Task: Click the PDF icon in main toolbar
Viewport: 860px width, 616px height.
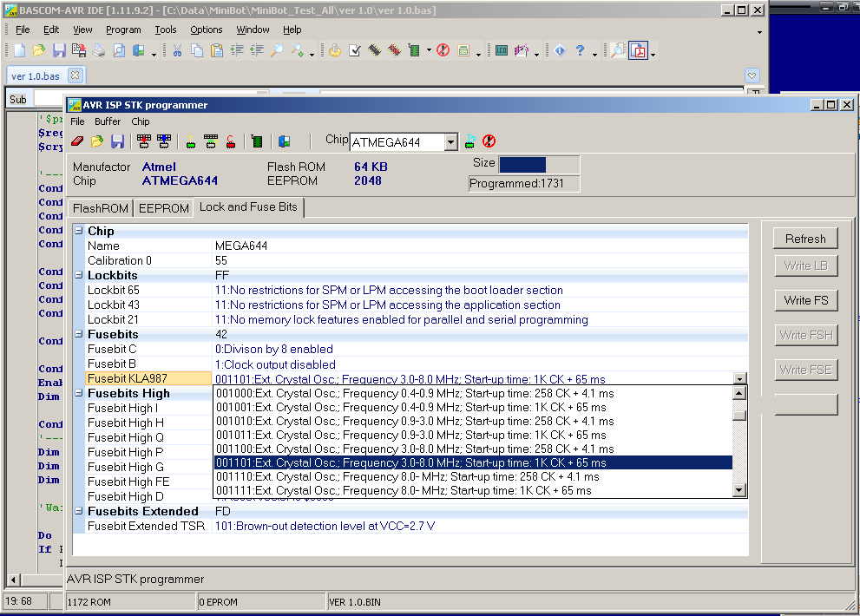Action: (639, 50)
